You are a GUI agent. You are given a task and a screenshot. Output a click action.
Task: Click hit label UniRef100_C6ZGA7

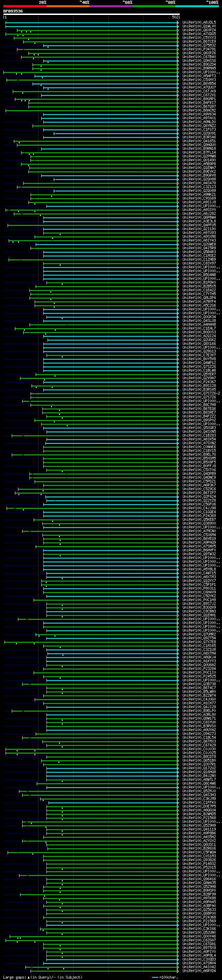199,940
